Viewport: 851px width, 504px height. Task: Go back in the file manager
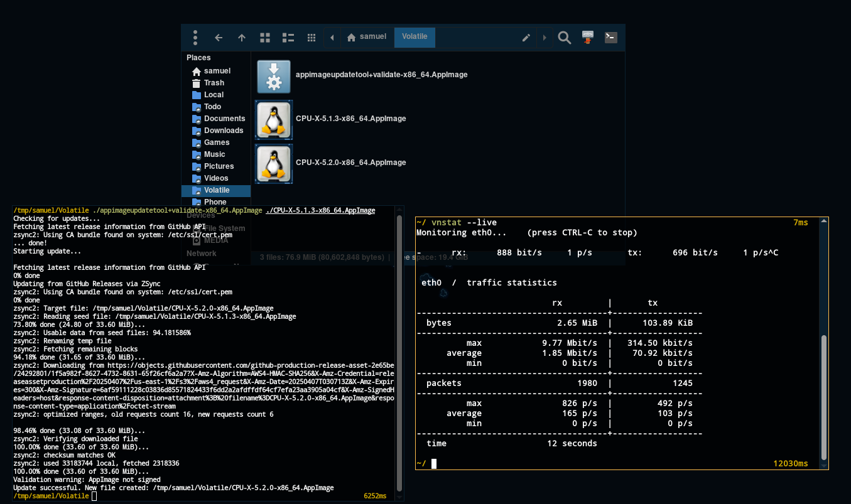pyautogui.click(x=219, y=38)
